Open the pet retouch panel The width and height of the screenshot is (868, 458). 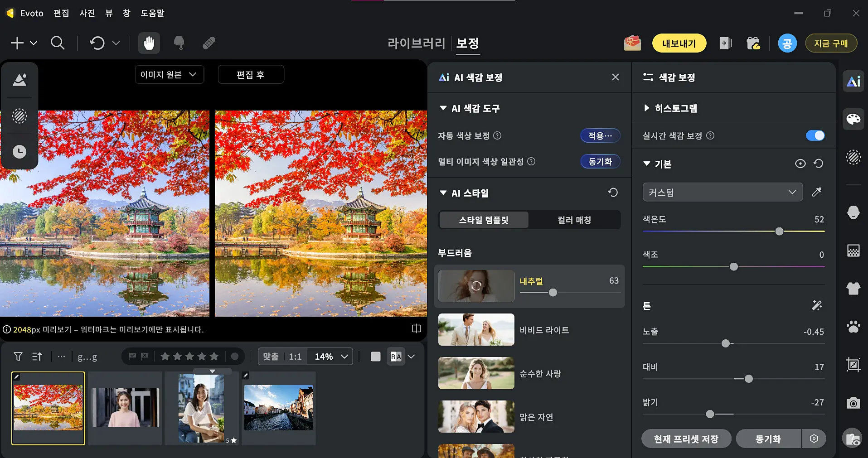click(x=853, y=327)
